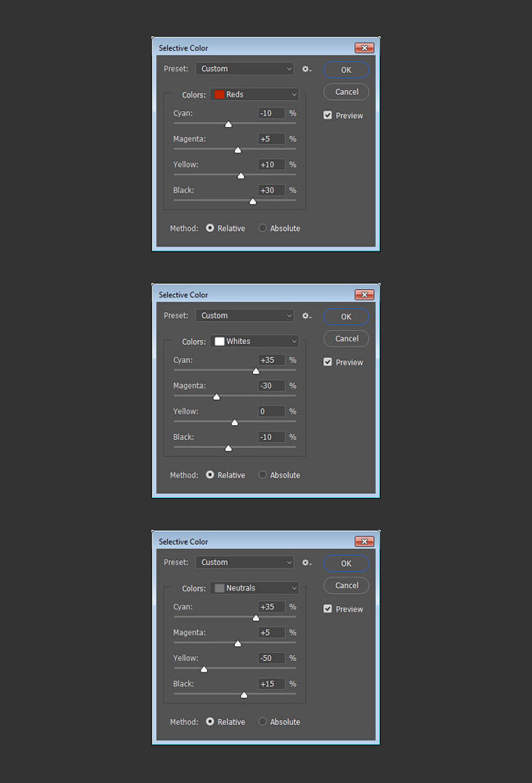The width and height of the screenshot is (532, 783).
Task: Open preset options gear in Whites dialog
Action: 306,315
